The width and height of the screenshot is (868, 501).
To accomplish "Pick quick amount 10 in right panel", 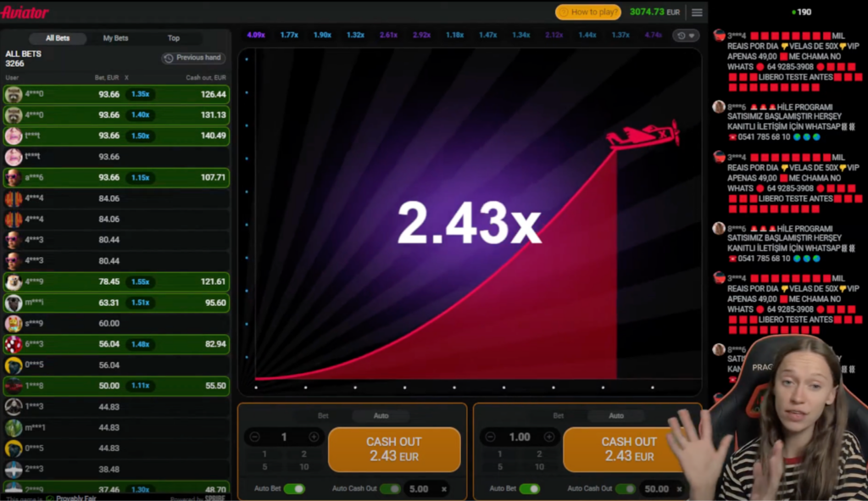I will pos(539,467).
